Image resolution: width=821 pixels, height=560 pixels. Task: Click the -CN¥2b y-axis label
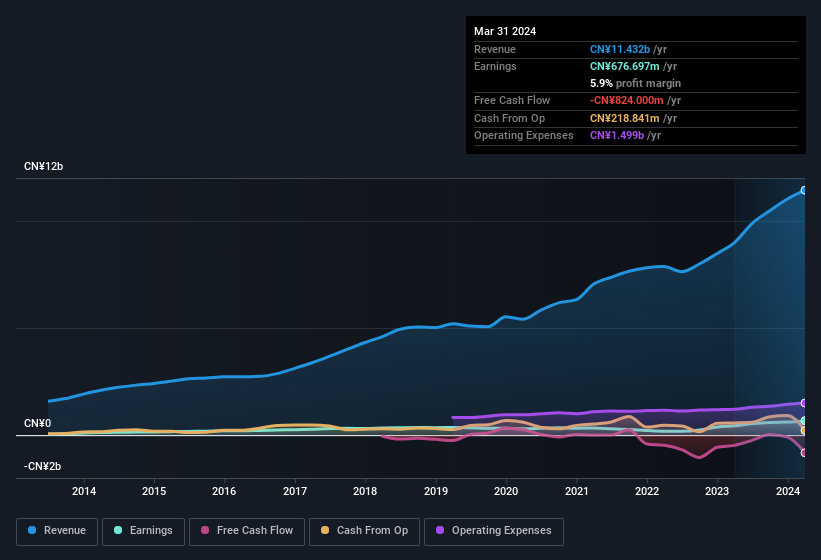[41, 466]
